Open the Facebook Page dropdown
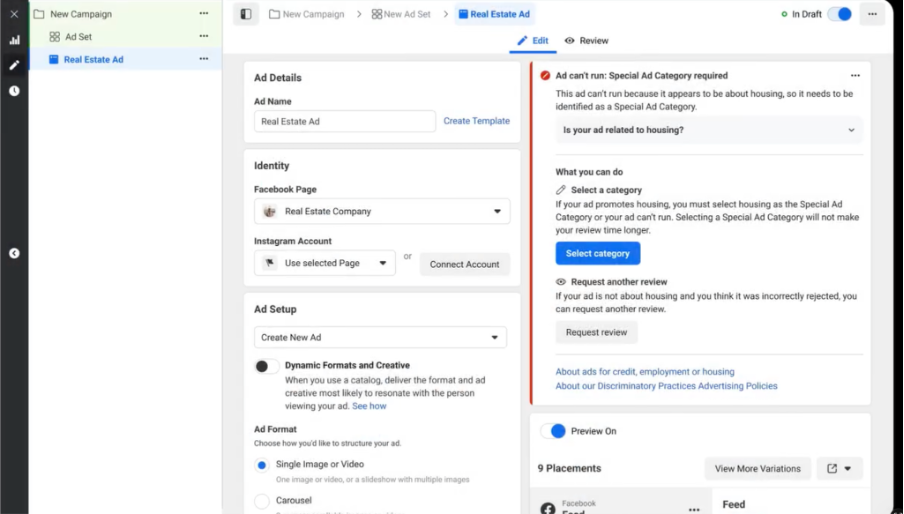 [x=382, y=211]
